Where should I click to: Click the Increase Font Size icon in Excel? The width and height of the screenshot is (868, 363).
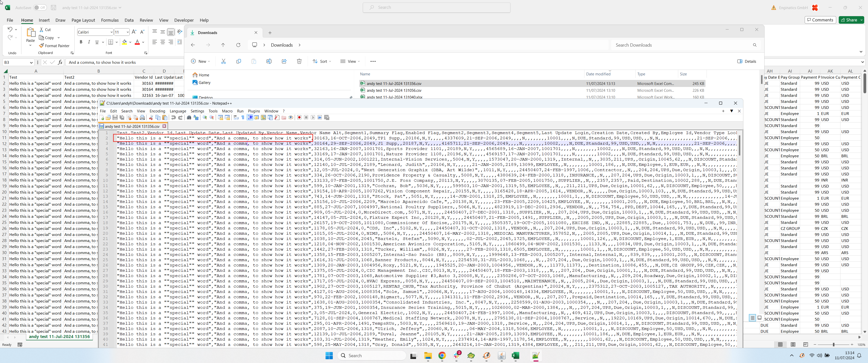134,32
